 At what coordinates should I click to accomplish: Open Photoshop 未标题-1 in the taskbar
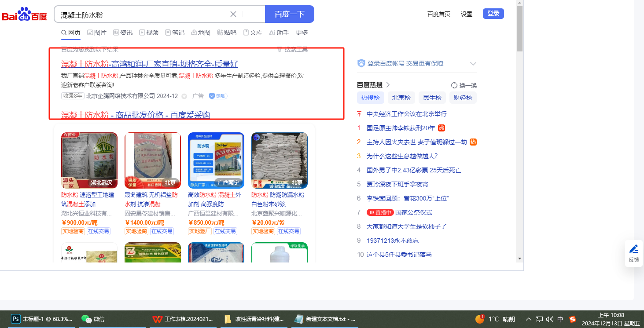42,319
